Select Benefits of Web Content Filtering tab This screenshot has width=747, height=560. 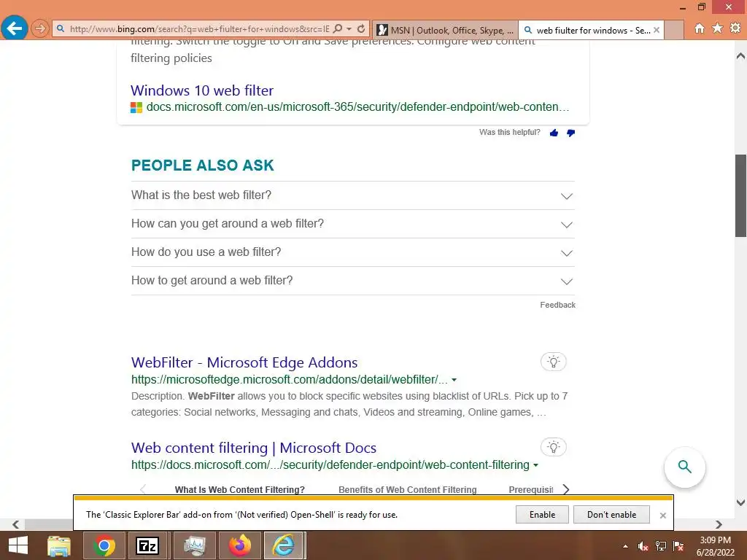(x=407, y=489)
